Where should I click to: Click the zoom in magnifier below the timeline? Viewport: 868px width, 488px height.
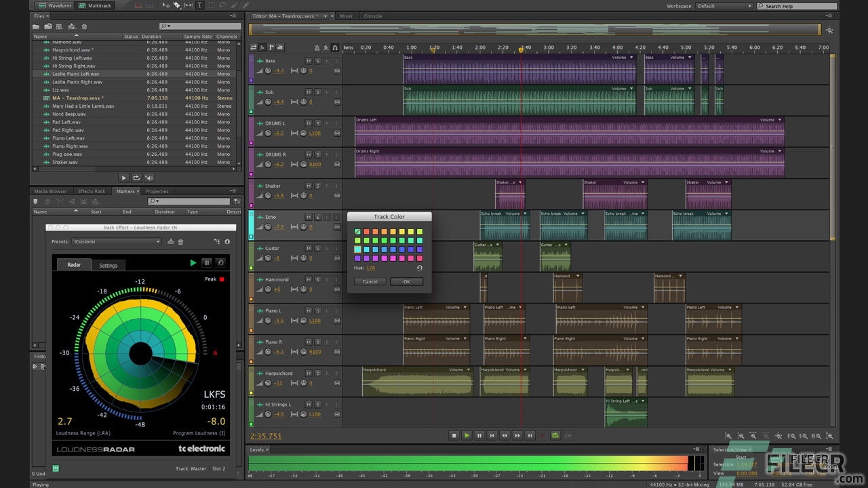point(729,436)
